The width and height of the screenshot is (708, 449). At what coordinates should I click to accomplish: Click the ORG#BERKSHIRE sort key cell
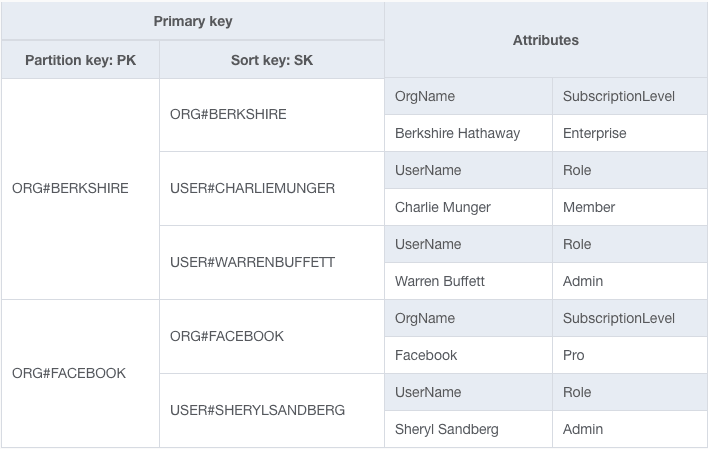(x=228, y=114)
